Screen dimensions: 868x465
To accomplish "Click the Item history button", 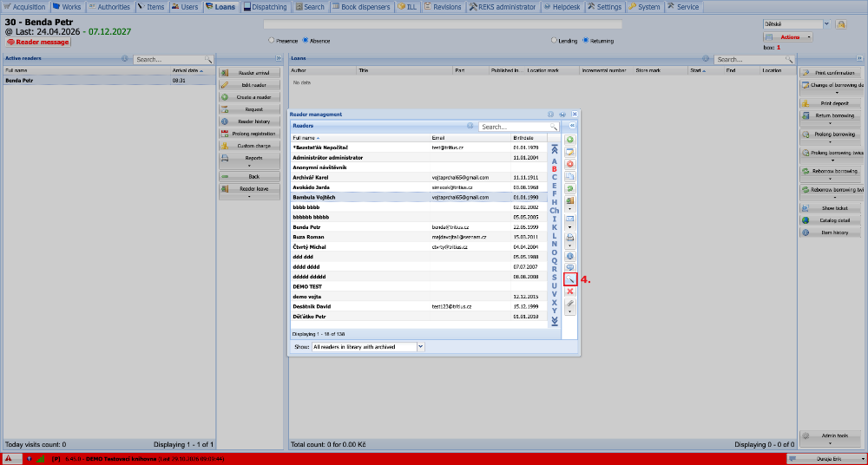I will pos(831,232).
